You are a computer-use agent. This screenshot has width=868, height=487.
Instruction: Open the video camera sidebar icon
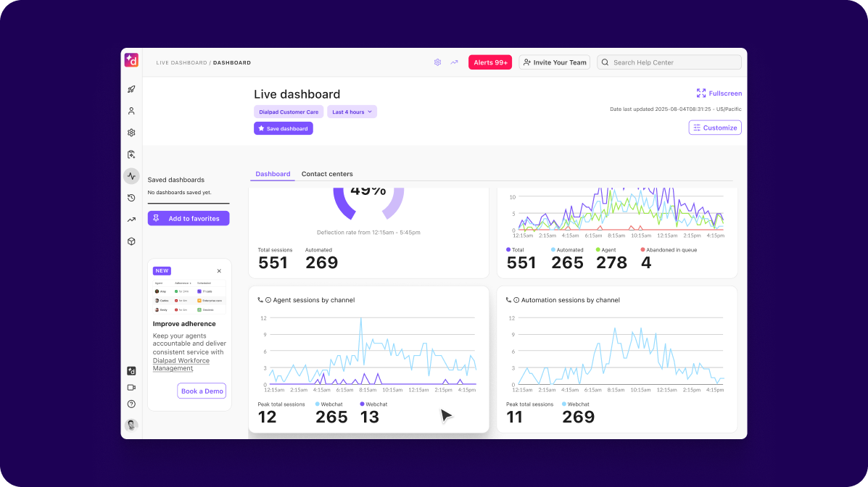(x=131, y=388)
